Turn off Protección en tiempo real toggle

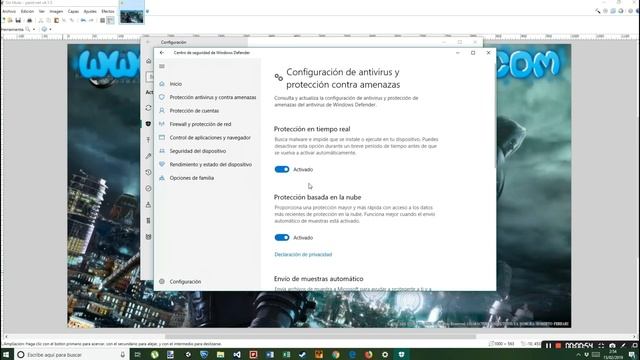pos(282,169)
